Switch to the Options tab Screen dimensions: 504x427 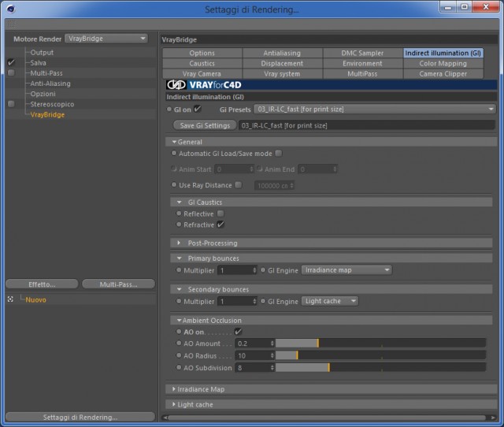202,53
